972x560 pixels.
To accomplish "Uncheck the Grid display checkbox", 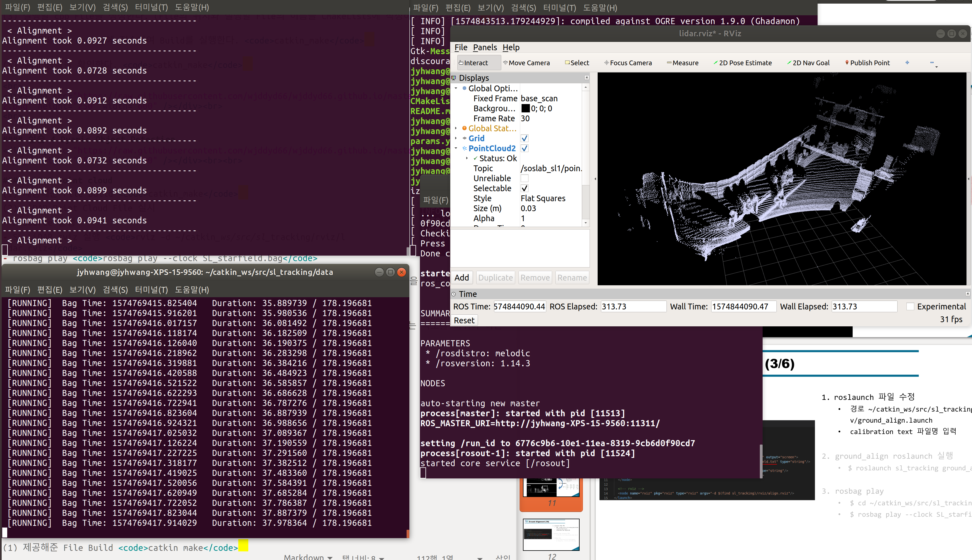I will [524, 138].
